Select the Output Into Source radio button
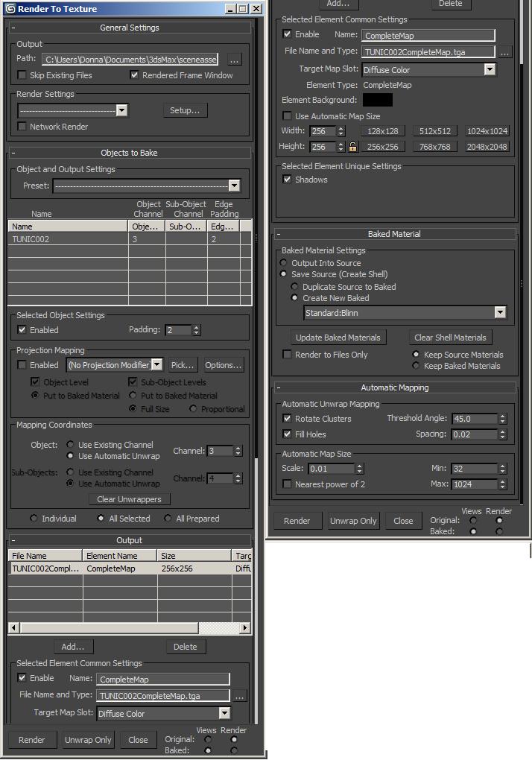This screenshot has height=760, width=532. [x=283, y=263]
